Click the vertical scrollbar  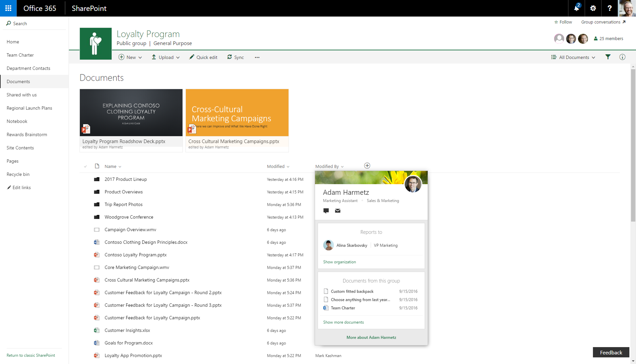[x=633, y=145]
